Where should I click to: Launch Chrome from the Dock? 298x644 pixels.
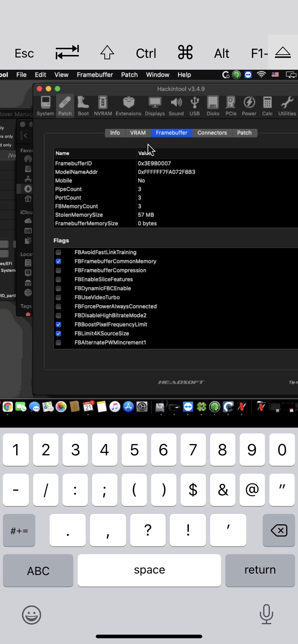(x=8, y=407)
